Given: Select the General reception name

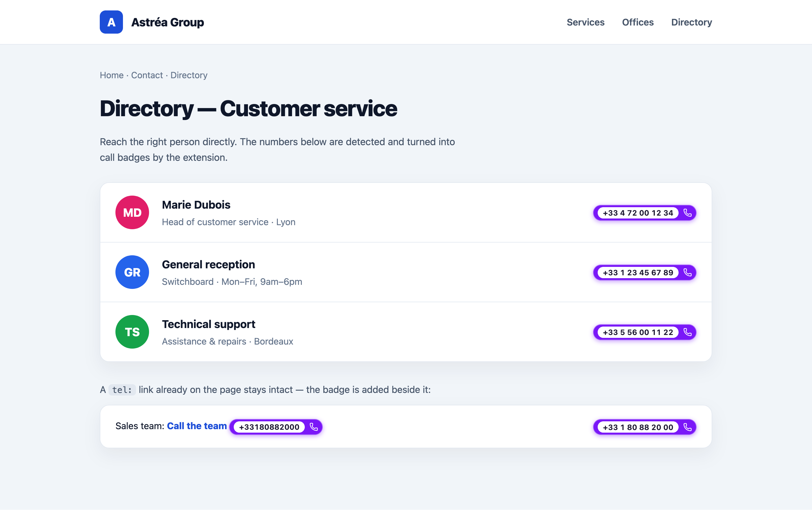Looking at the screenshot, I should pos(209,265).
